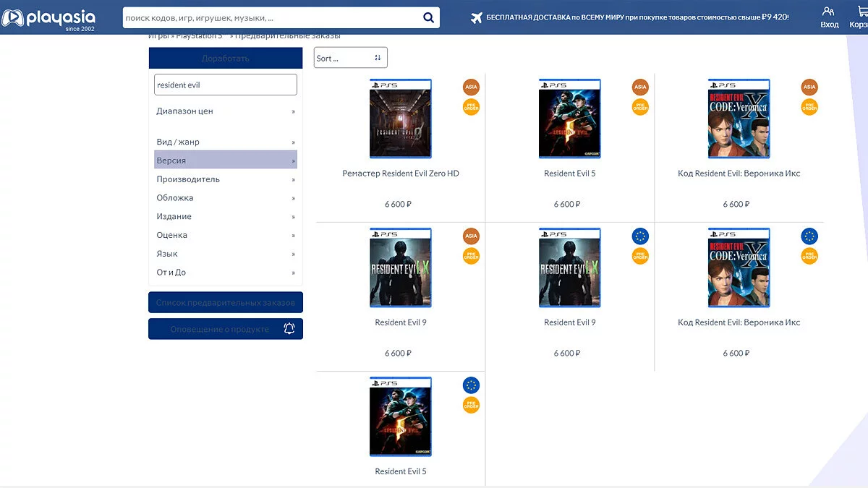
Task: Click the PlayStation 5 breadcrumb link
Action: point(200,35)
